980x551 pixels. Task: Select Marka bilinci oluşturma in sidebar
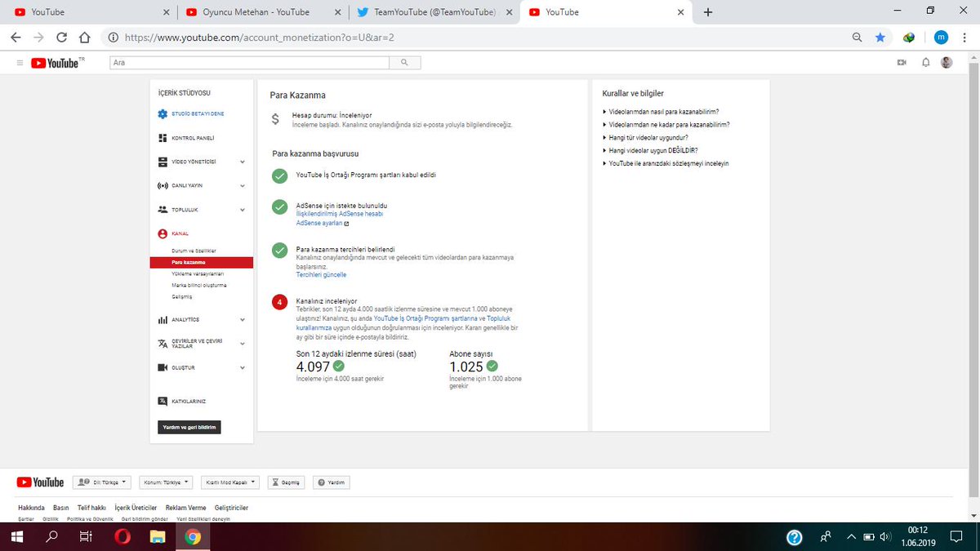click(x=199, y=285)
